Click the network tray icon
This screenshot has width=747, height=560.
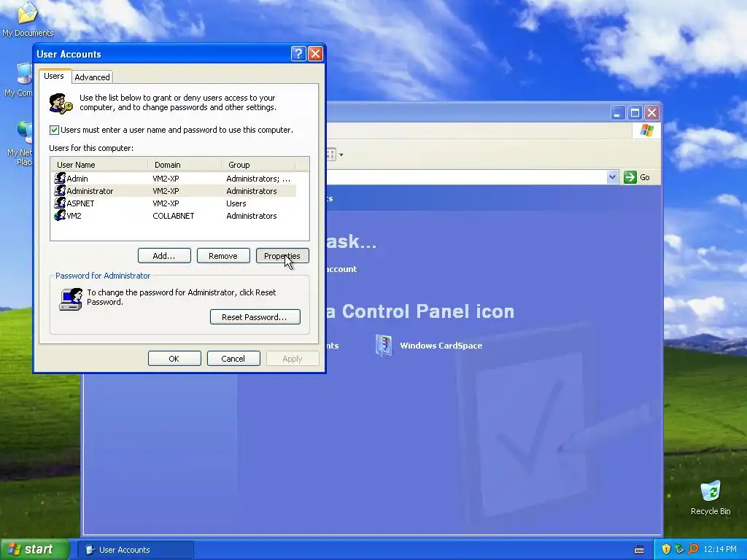click(x=679, y=549)
